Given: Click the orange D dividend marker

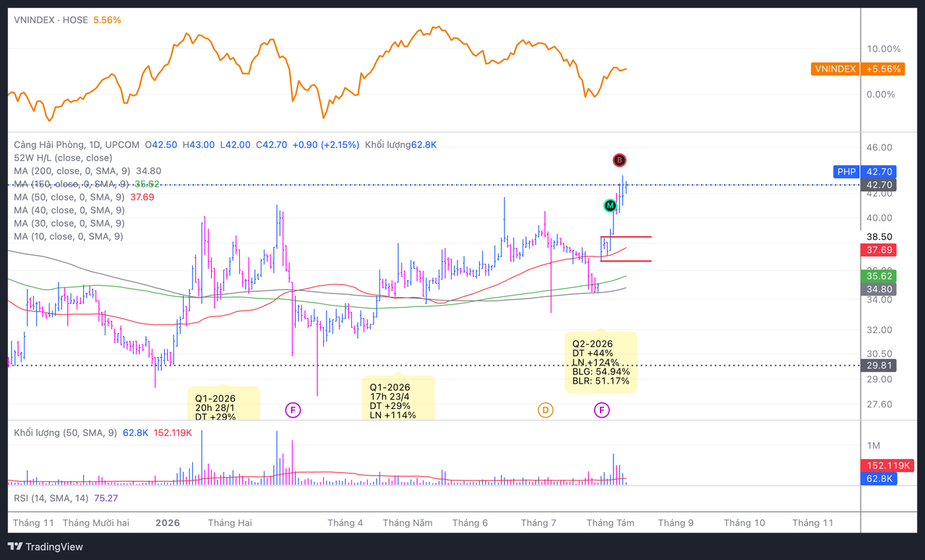Looking at the screenshot, I should [546, 410].
